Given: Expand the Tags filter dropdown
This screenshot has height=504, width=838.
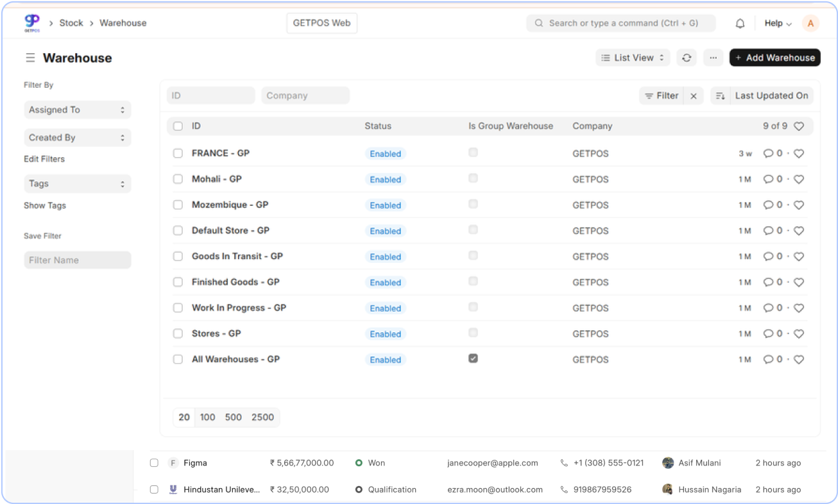Looking at the screenshot, I should click(x=77, y=184).
